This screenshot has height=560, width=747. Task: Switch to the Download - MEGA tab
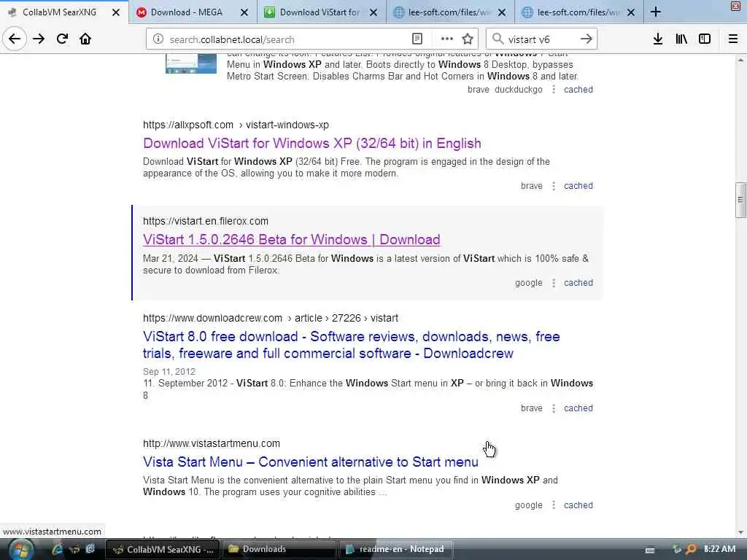point(193,12)
